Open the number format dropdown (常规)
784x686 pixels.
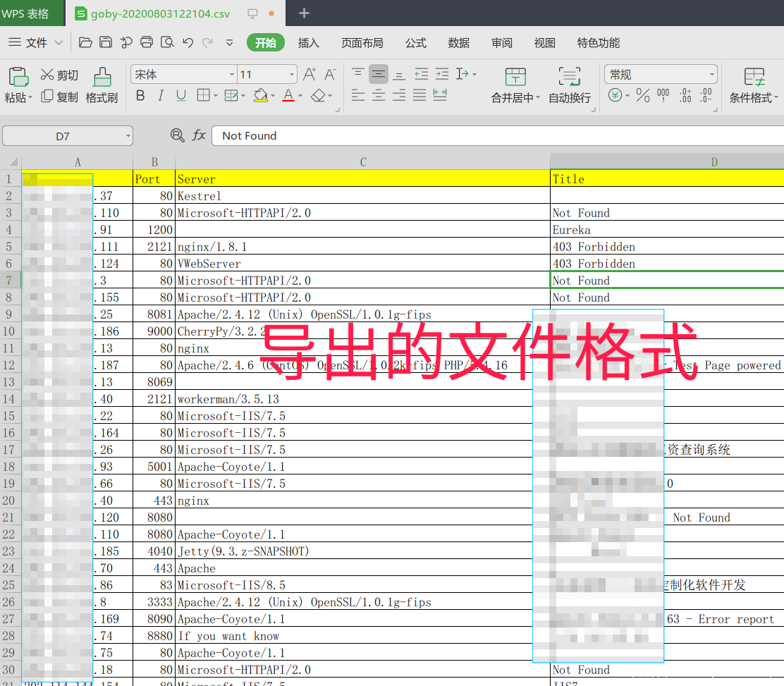coord(711,75)
